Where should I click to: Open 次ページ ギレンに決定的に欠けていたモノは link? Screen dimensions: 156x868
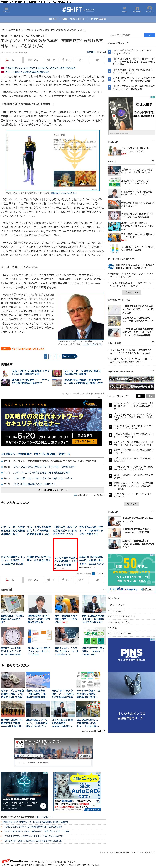[28, 349]
